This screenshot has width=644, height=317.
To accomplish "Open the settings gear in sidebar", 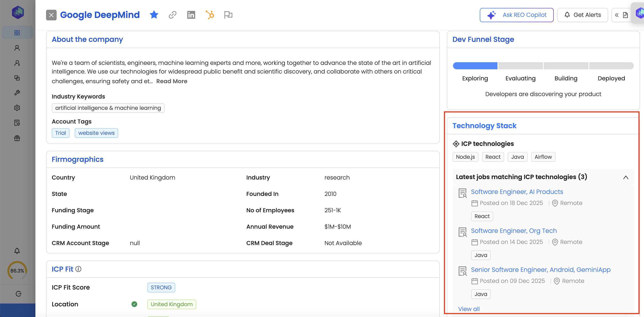I will click(17, 108).
